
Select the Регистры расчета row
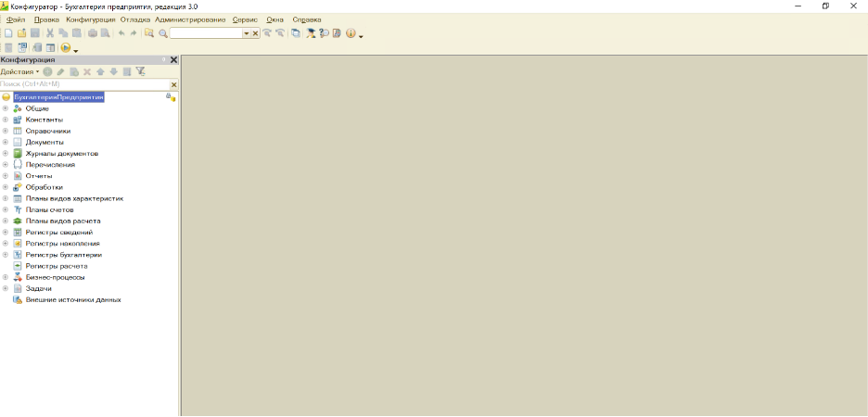(x=56, y=266)
